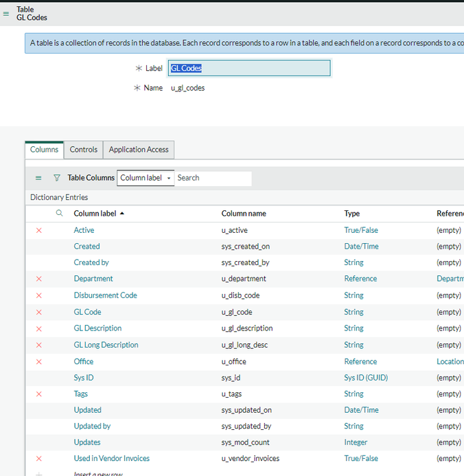This screenshot has width=464, height=476.
Task: Open the Updates column link
Action: (x=87, y=442)
